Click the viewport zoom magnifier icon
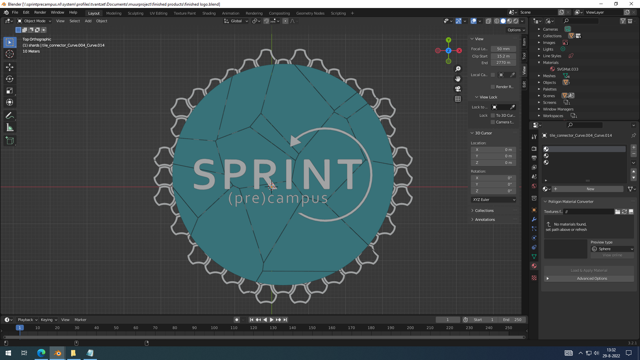The width and height of the screenshot is (640, 360). (x=458, y=69)
